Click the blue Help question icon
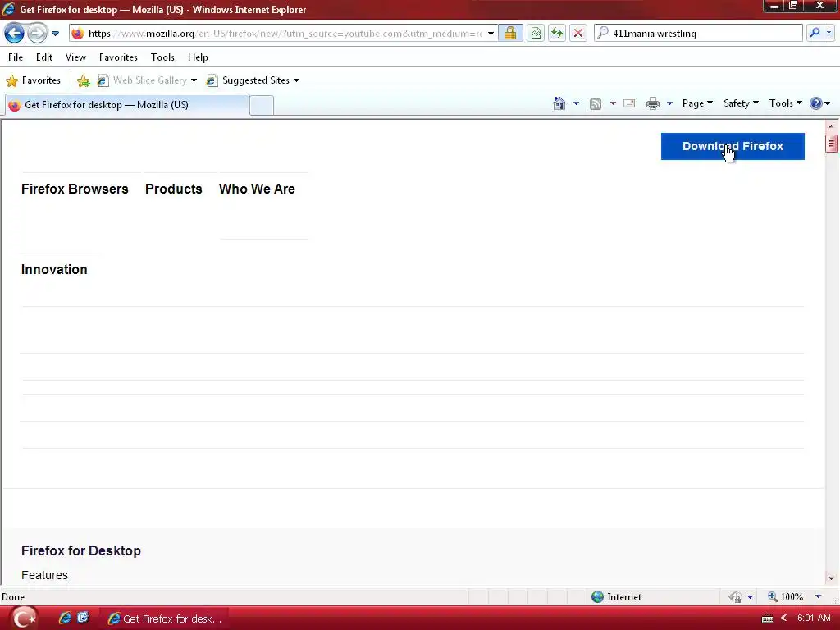This screenshot has width=840, height=630. [x=816, y=103]
